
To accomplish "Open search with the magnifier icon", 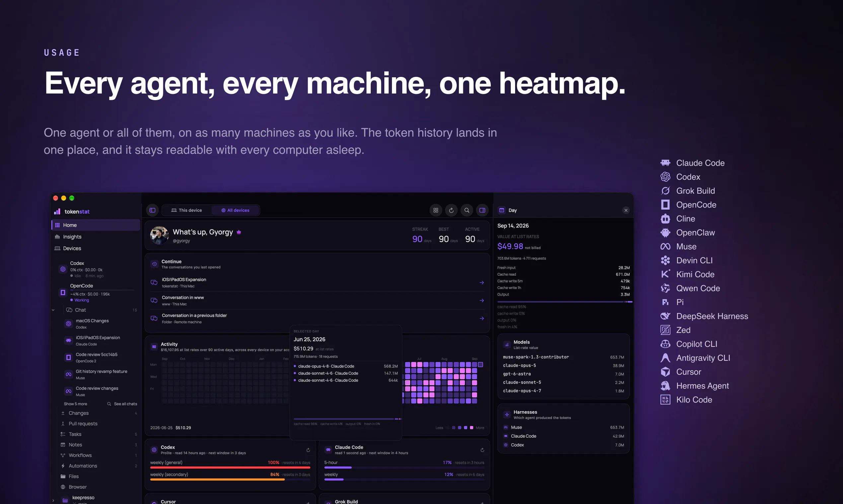I will point(467,210).
